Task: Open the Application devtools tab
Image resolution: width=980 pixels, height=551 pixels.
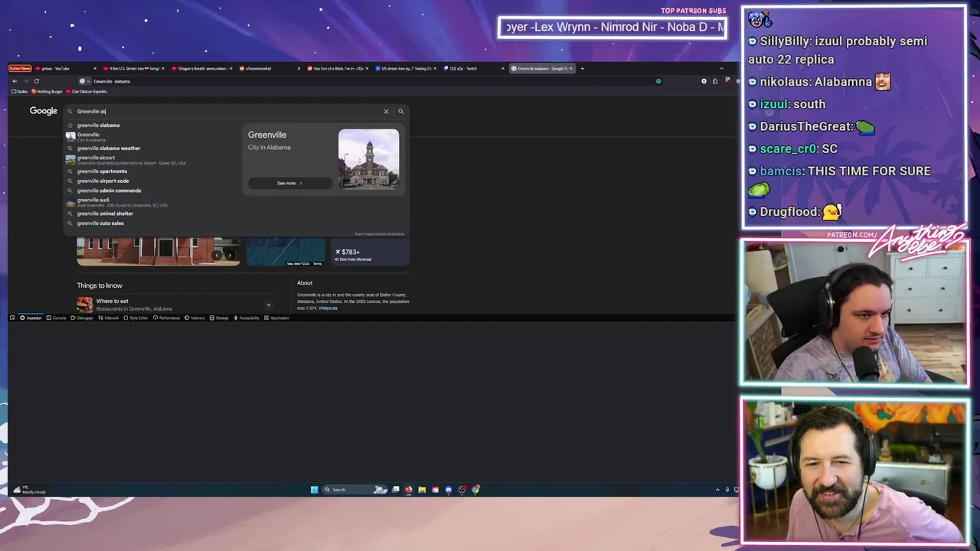Action: click(x=276, y=318)
